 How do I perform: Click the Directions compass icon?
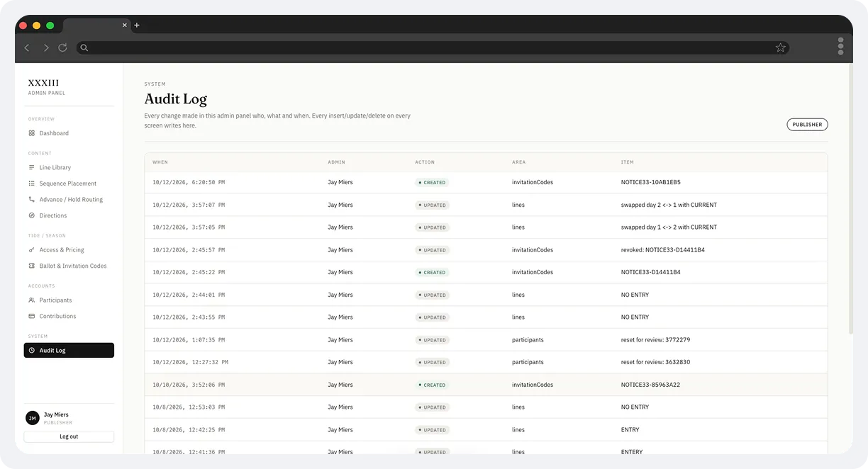pos(31,215)
